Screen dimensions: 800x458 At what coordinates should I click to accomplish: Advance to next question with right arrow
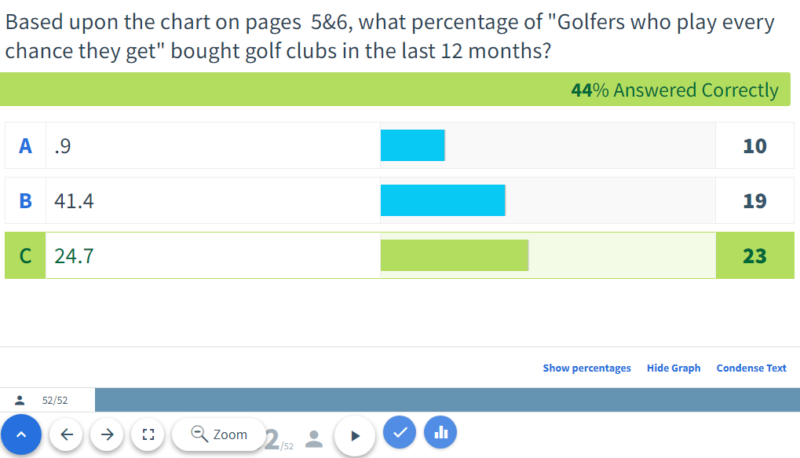(x=107, y=435)
